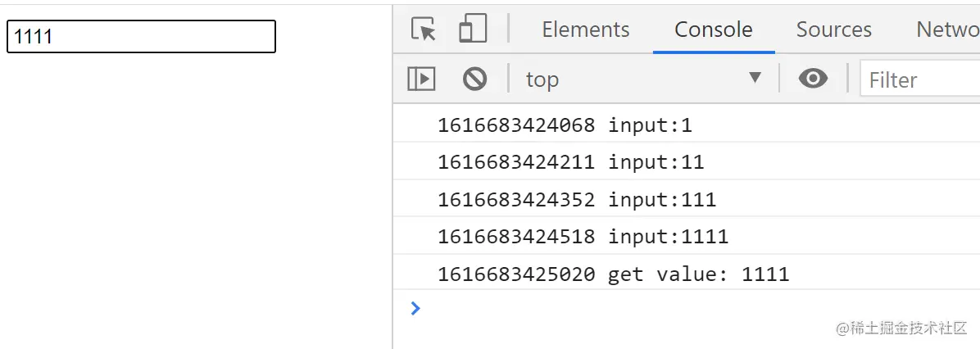Click the page text input containing 1111

point(141,37)
